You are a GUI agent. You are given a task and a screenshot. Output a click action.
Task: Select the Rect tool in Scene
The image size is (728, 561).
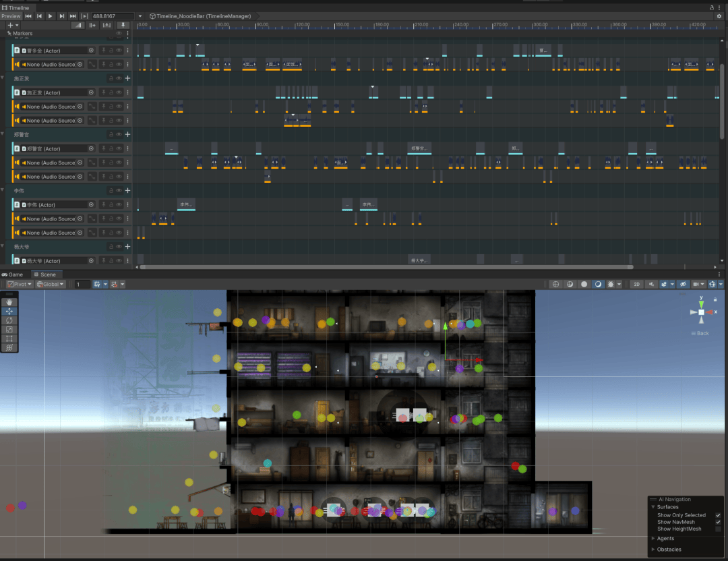9,338
